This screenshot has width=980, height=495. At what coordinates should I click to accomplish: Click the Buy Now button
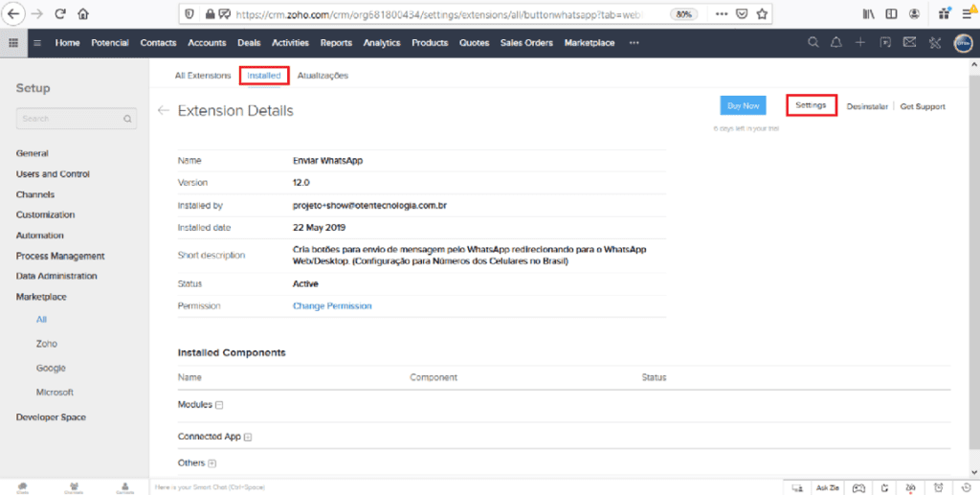(743, 105)
